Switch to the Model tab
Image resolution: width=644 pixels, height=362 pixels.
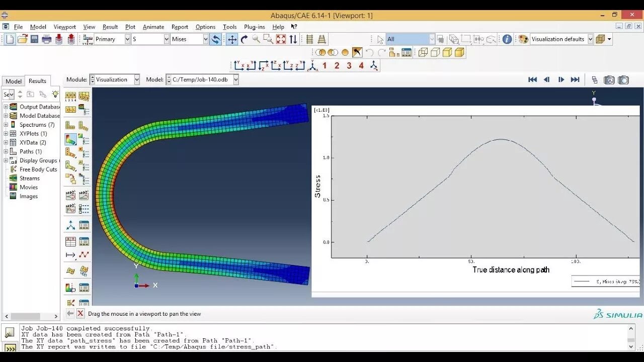click(14, 81)
